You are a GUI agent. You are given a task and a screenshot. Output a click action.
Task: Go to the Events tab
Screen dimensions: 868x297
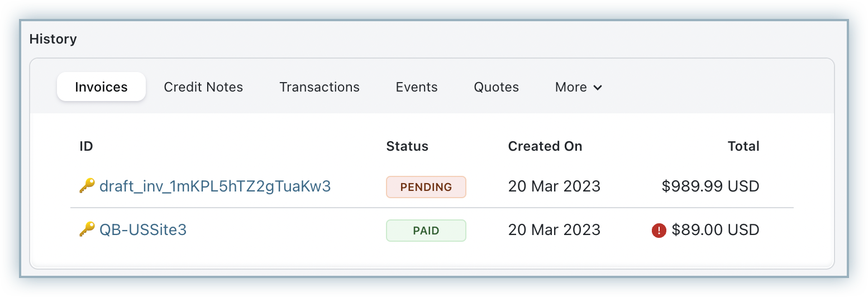pos(417,87)
